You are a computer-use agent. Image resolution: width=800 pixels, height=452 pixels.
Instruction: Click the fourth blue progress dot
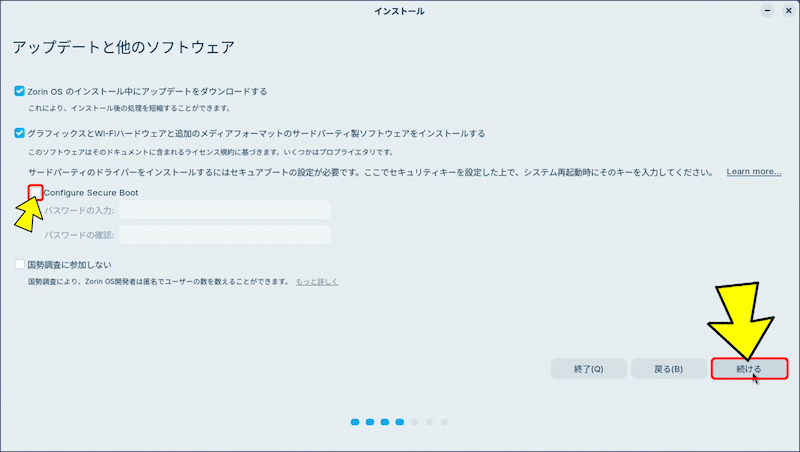point(400,422)
